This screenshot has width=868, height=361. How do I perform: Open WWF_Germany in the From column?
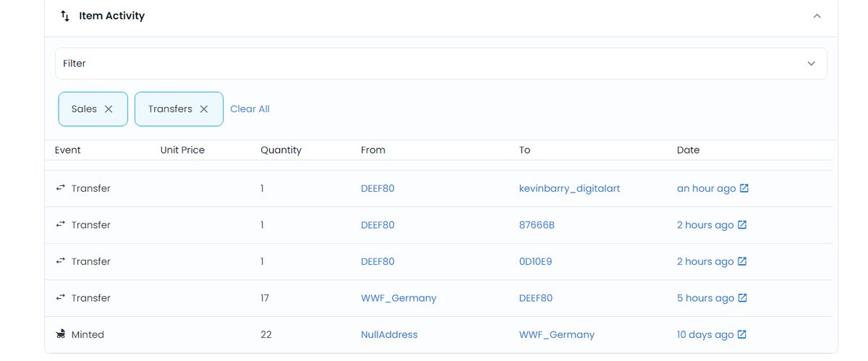click(x=399, y=298)
